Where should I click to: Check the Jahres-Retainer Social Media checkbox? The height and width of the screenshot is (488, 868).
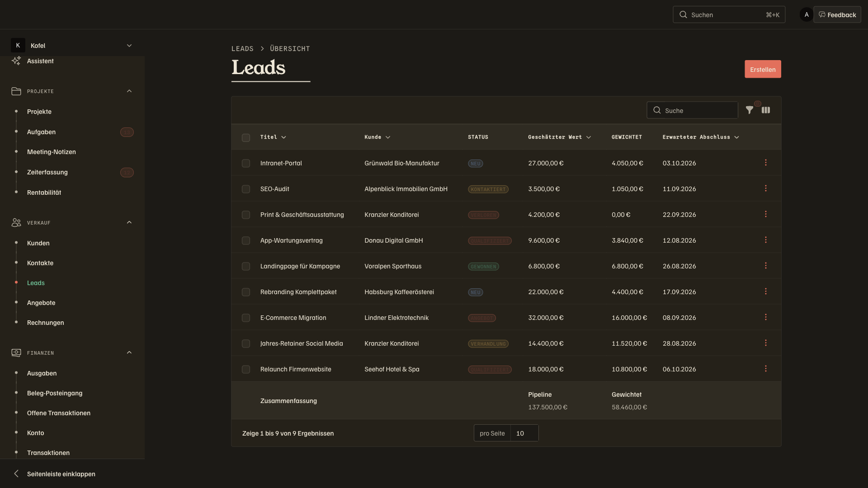click(246, 344)
